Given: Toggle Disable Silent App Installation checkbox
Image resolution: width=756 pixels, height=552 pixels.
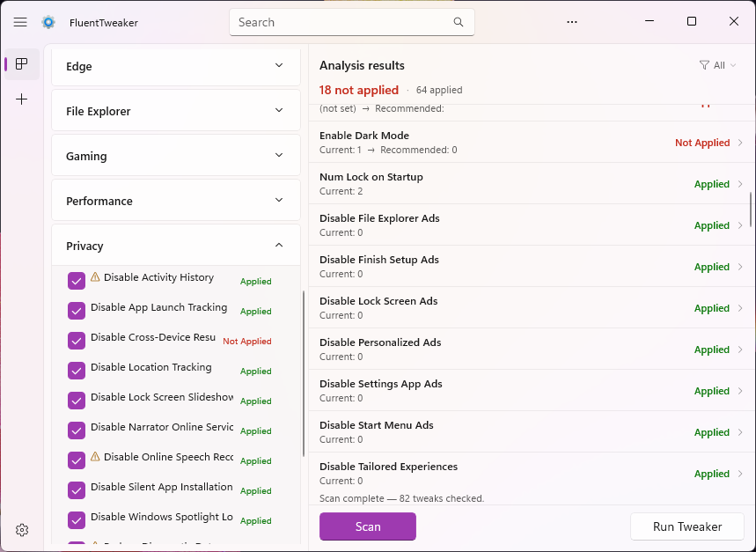Looking at the screenshot, I should (x=77, y=490).
